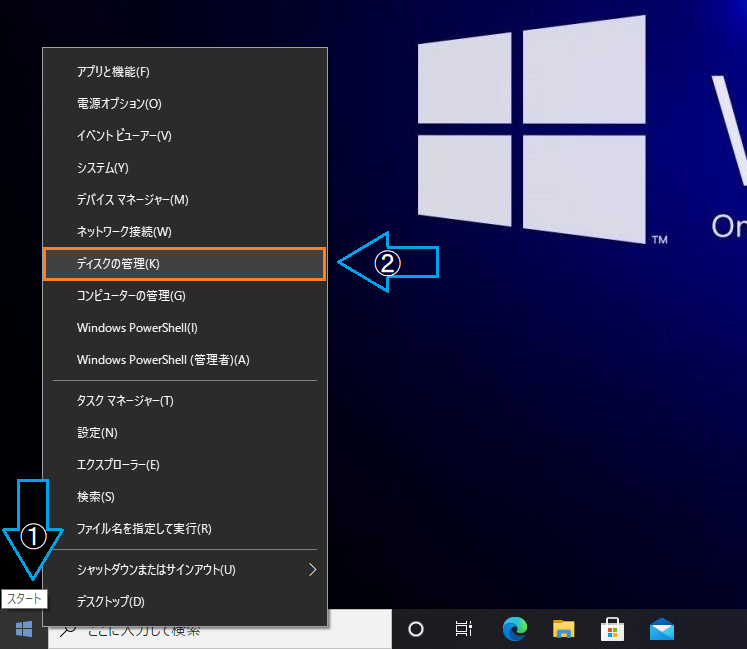747x649 pixels.
Task: Open File Explorer from taskbar
Action: 564,629
